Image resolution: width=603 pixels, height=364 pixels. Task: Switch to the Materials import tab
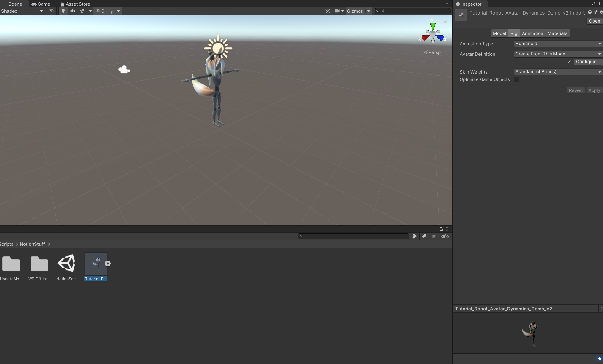click(557, 33)
